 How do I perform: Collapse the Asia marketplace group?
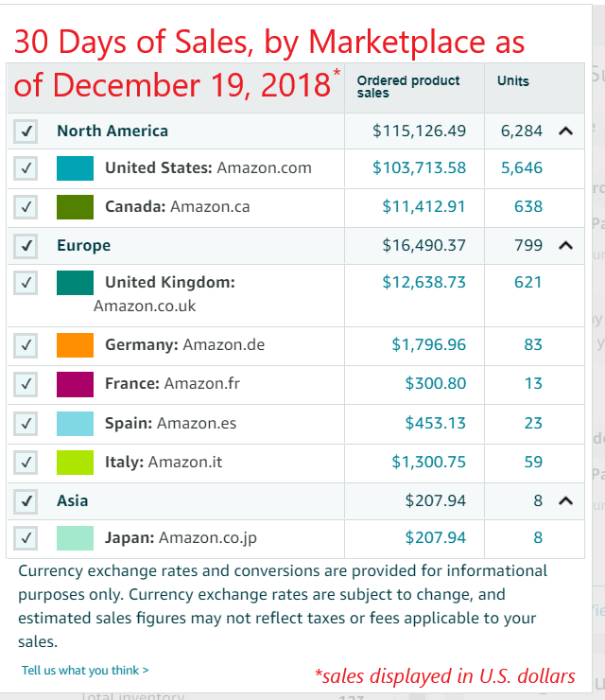(x=565, y=500)
